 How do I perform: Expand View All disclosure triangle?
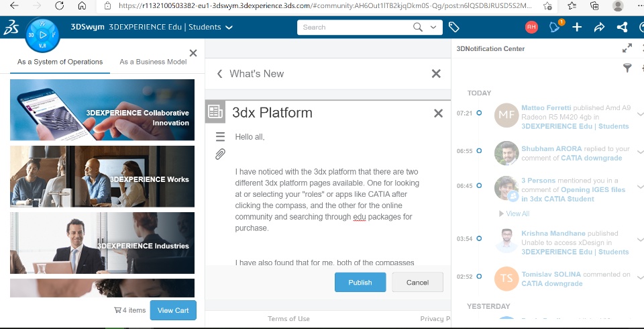(501, 214)
